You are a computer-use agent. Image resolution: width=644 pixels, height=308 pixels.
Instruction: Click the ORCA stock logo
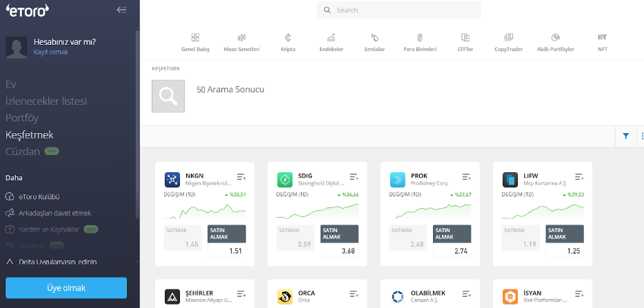pos(285,296)
